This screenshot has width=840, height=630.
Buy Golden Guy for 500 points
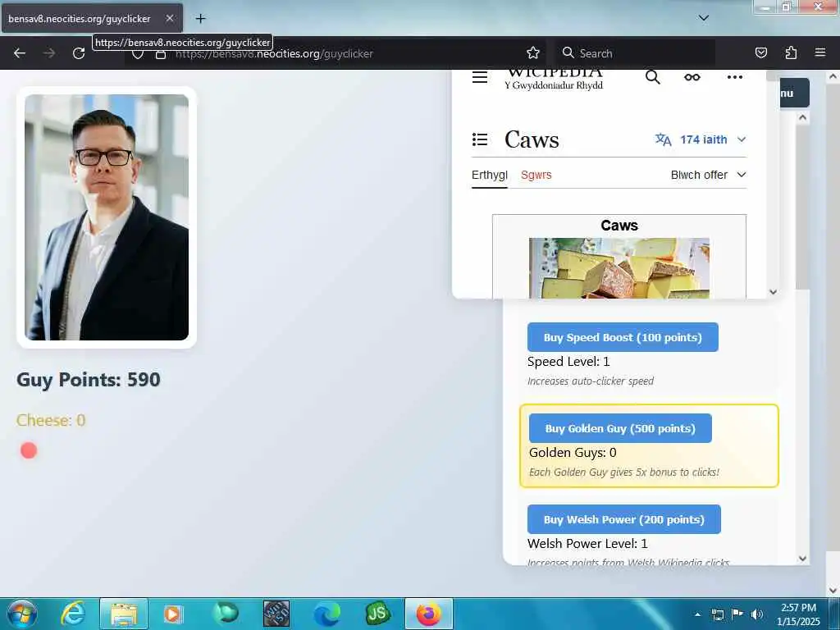[620, 428]
